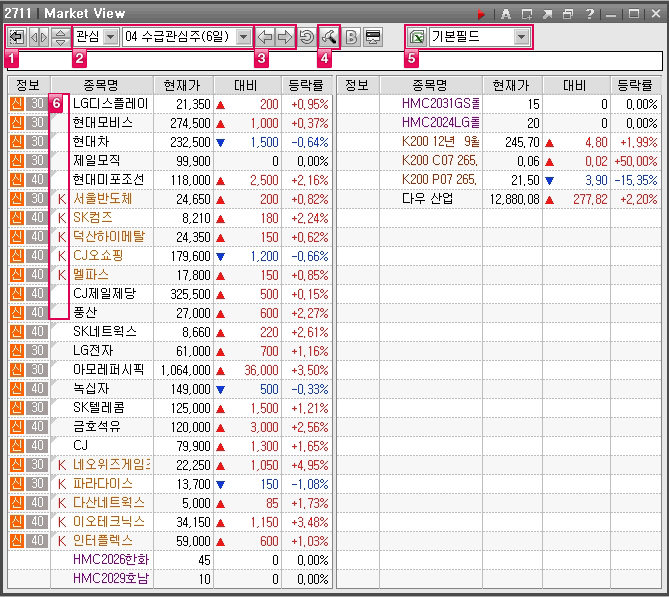Click right table 종목명 column header
The width and height of the screenshot is (669, 597).
click(x=430, y=85)
